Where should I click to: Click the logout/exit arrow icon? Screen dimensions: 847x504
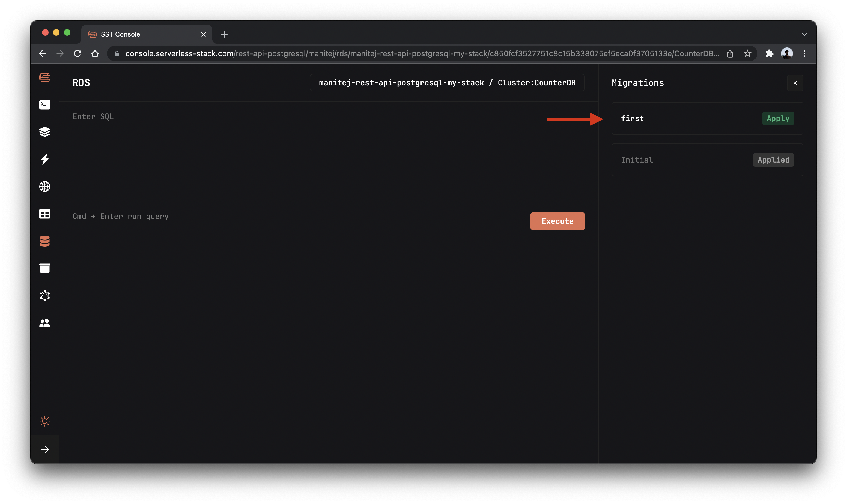tap(45, 449)
